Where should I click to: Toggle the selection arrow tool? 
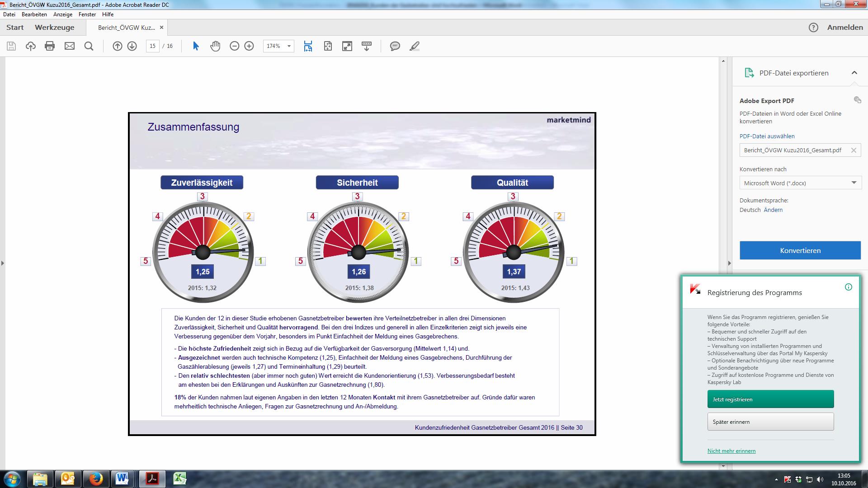coord(196,46)
